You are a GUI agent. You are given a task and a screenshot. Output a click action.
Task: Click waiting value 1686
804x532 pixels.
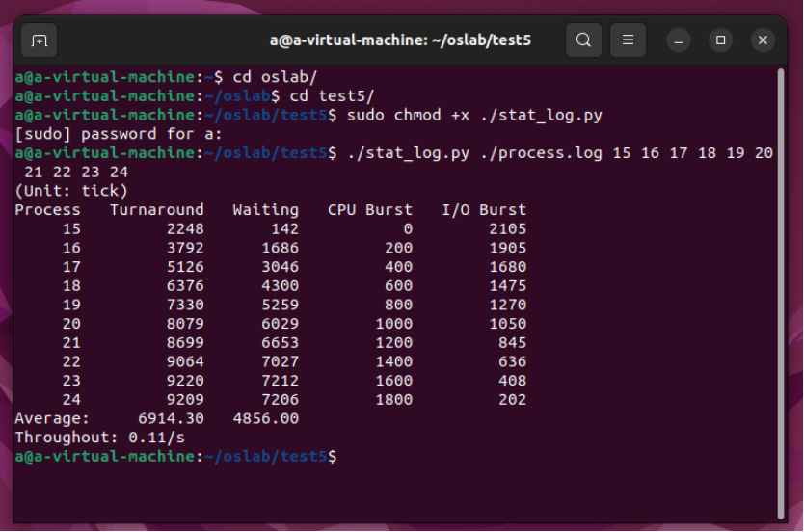point(280,248)
